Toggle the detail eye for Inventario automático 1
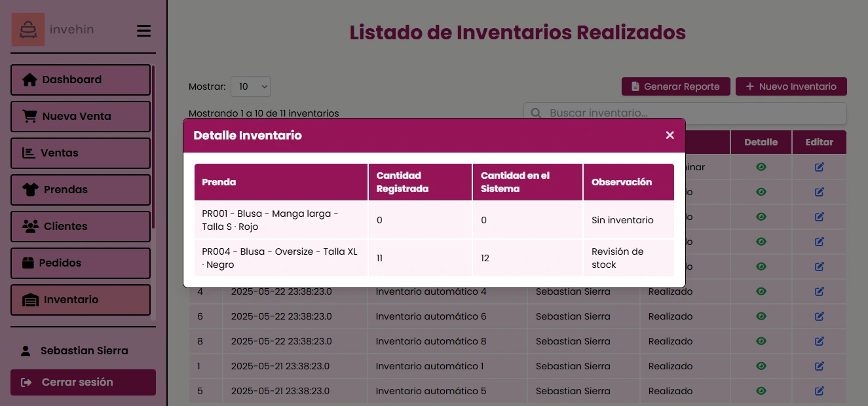This screenshot has height=406, width=868. pyautogui.click(x=761, y=365)
